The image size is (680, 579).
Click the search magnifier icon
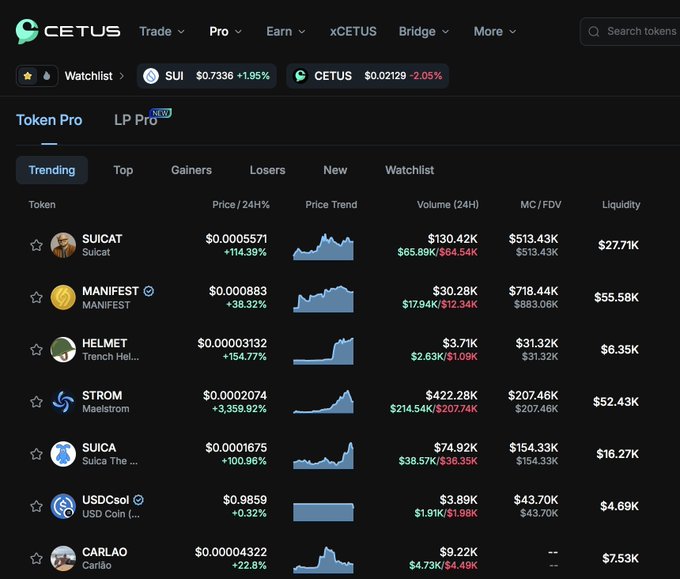tap(594, 32)
